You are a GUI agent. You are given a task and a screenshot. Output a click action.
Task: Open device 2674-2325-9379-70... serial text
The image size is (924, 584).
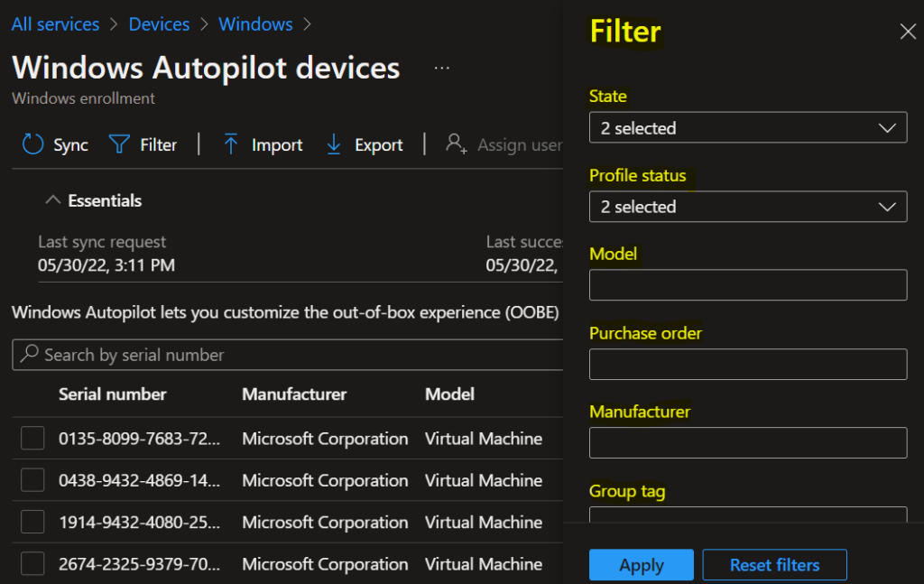(x=139, y=564)
